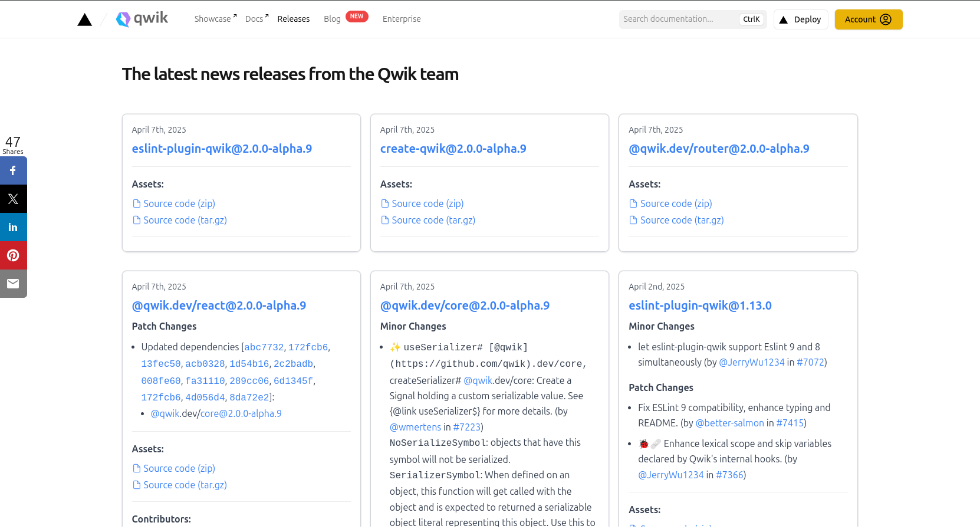This screenshot has height=529, width=980.
Task: Click the CtrlK shortcut badge
Action: tap(751, 19)
